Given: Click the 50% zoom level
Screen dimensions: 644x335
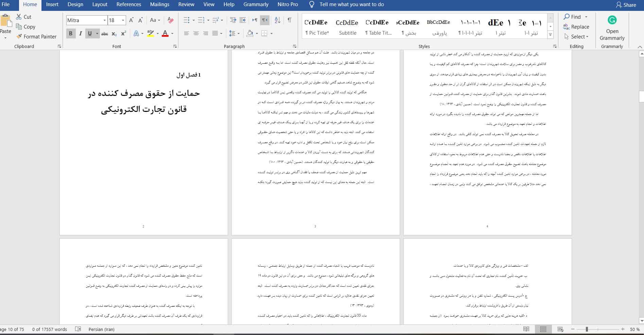Looking at the screenshot, I should (634, 329).
